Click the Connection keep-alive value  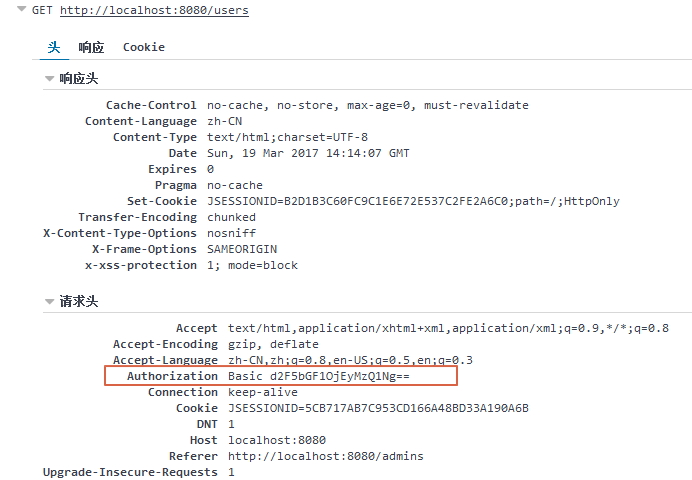pos(262,392)
